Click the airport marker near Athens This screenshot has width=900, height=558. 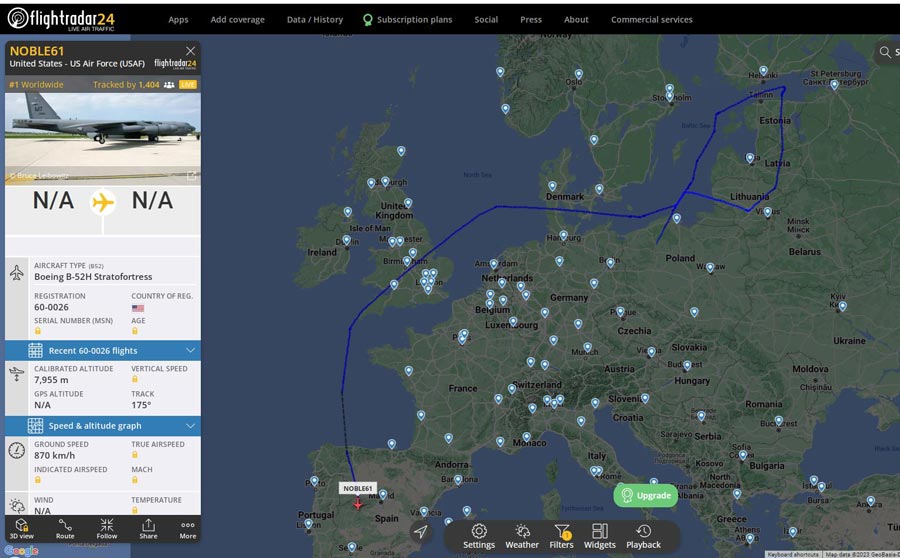pos(750,538)
